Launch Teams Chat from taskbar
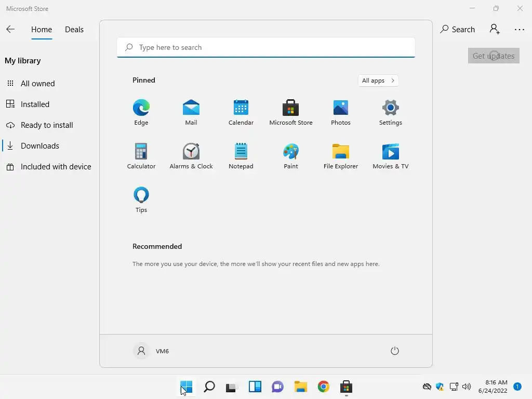Viewport: 532px width, 399px height. (278, 387)
